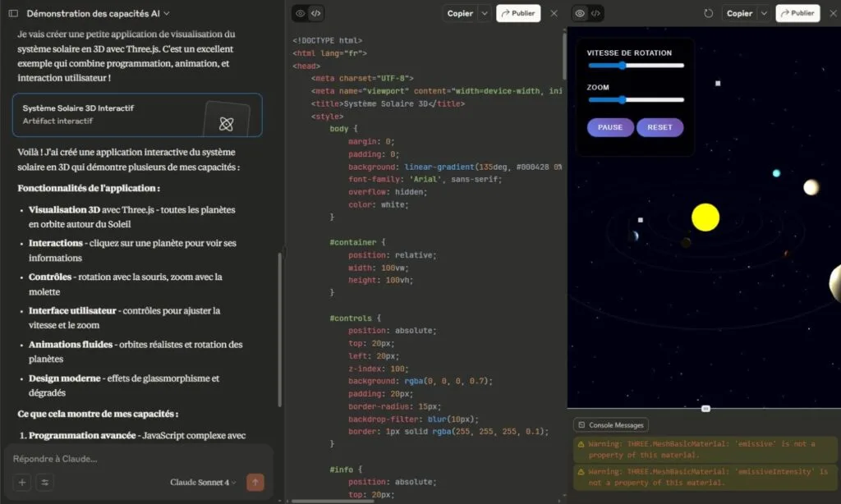The height and width of the screenshot is (504, 841).
Task: Click the yellow Sun in the 3D scene
Action: 705,218
